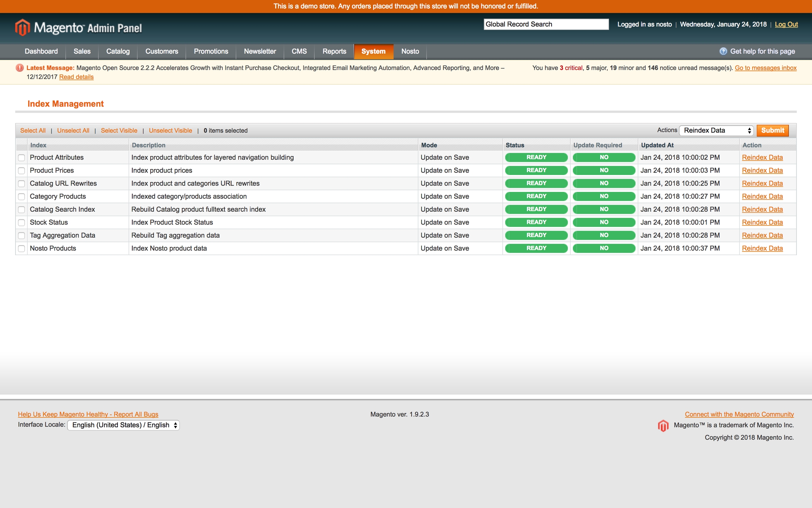Open the Nosto menu tab
Image resolution: width=812 pixels, height=508 pixels.
coord(410,52)
